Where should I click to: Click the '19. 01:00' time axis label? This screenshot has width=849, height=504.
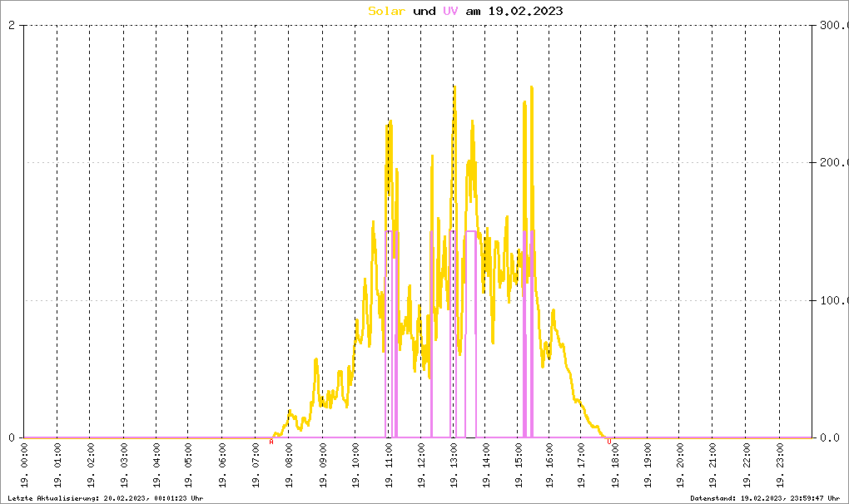57,465
